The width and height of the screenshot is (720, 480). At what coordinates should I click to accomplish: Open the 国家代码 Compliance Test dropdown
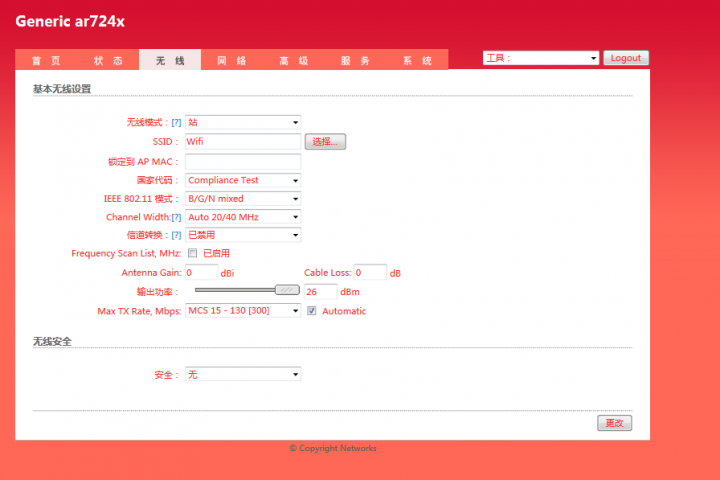[x=243, y=180]
